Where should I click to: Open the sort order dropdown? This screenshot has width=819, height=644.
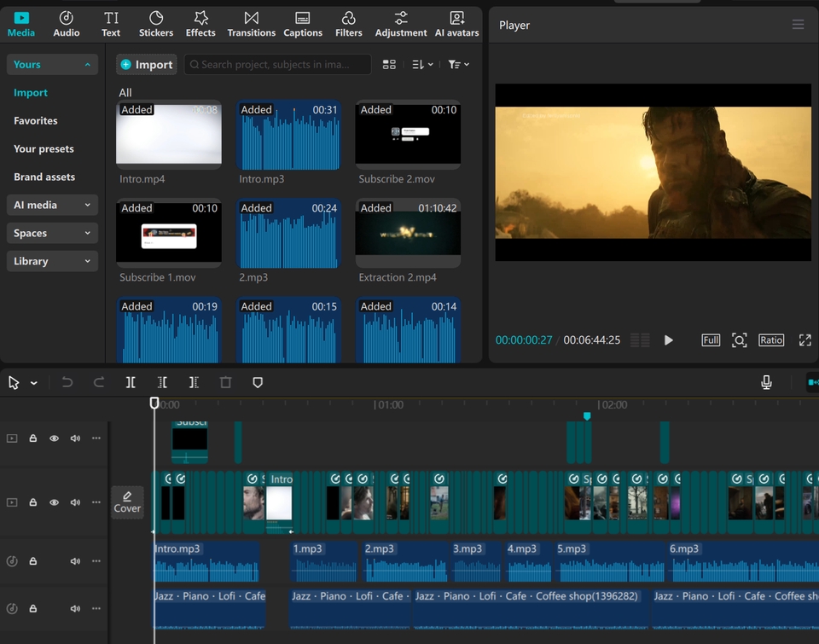(x=422, y=64)
